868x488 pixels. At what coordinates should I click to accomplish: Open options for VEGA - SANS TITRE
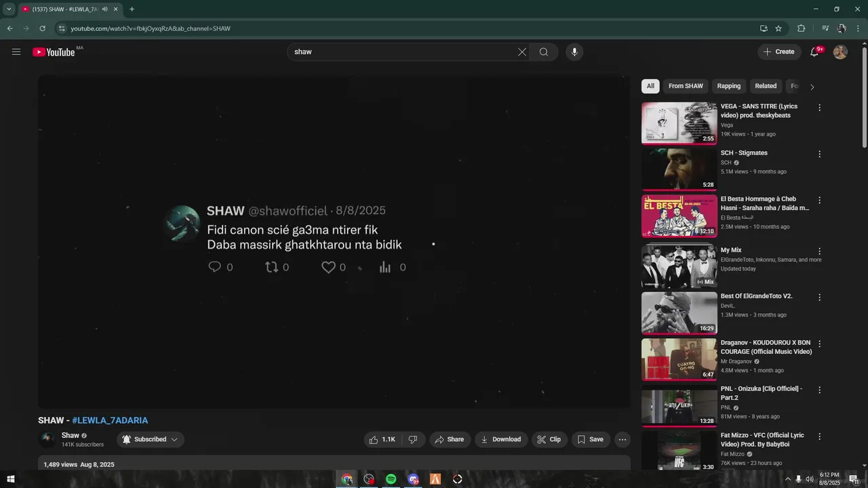click(819, 108)
